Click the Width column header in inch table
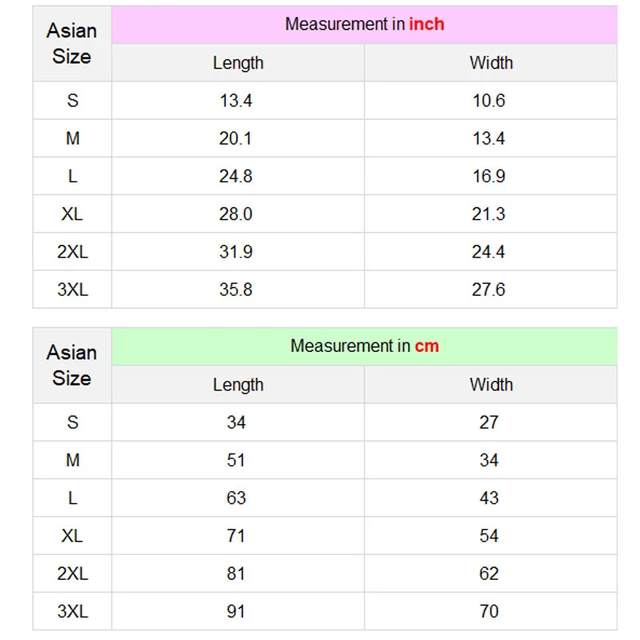Screen dimensions: 640x640 coord(491,63)
